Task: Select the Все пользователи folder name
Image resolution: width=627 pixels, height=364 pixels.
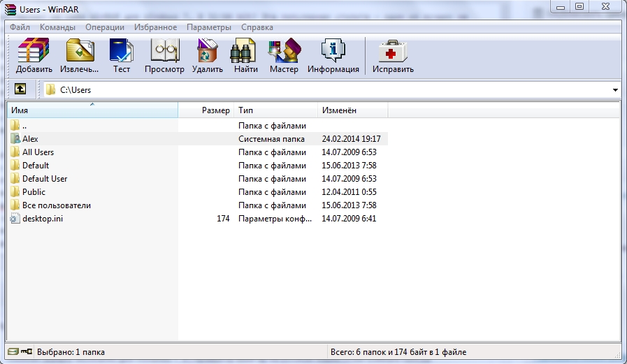Action: (x=57, y=205)
